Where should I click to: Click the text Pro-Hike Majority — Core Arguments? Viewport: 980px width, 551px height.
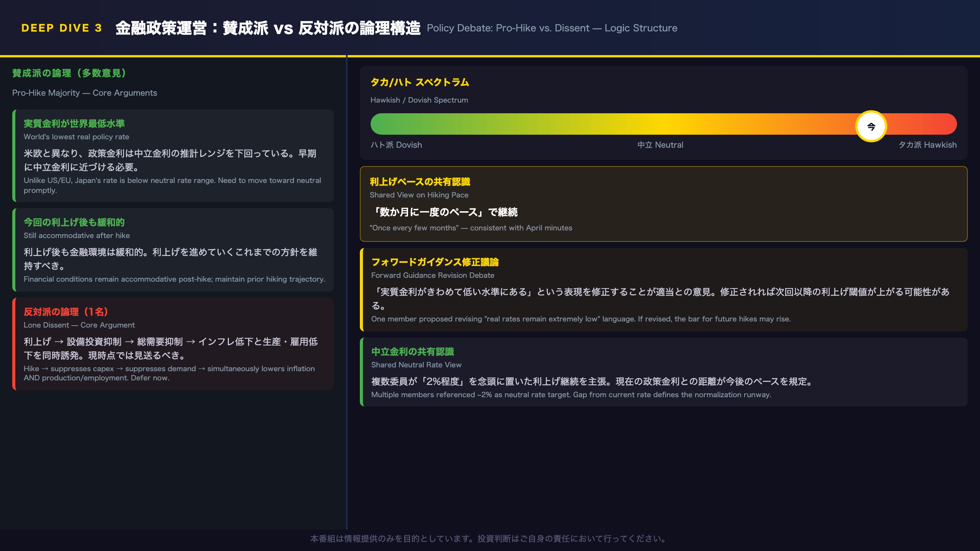85,93
